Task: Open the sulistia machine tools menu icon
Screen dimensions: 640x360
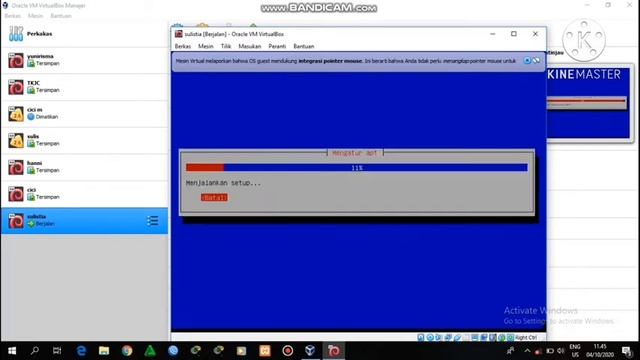Action: [153, 221]
